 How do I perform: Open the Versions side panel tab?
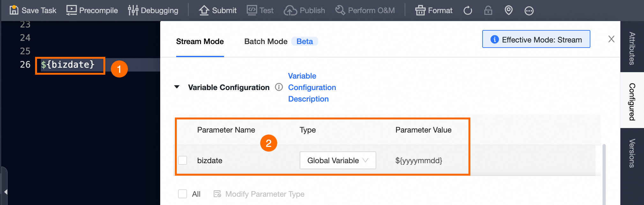(x=632, y=153)
